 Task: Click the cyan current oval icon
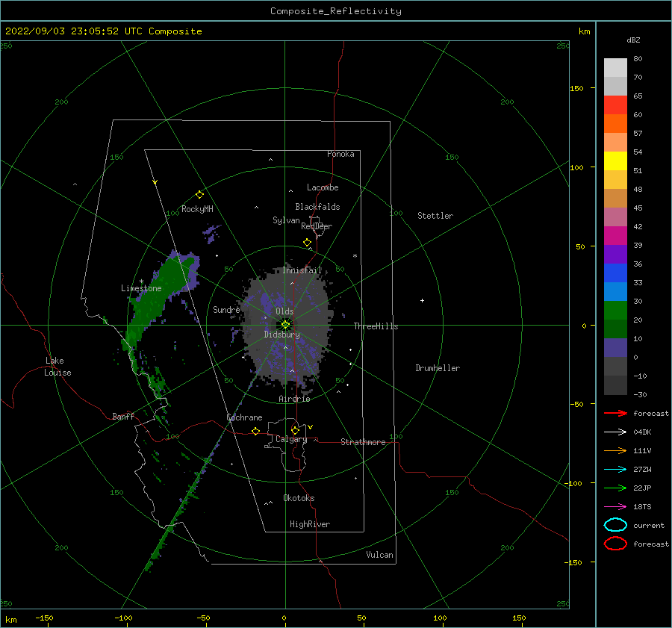(615, 525)
